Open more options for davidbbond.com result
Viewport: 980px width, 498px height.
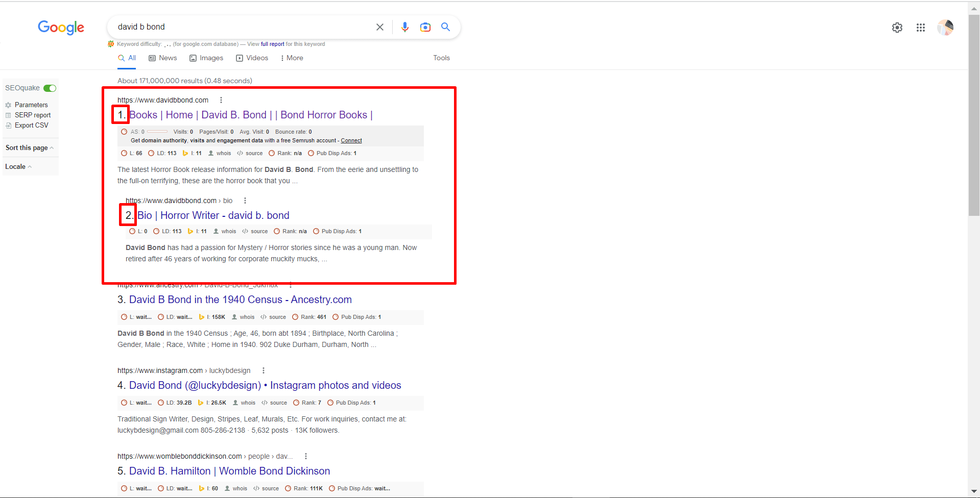(x=221, y=100)
